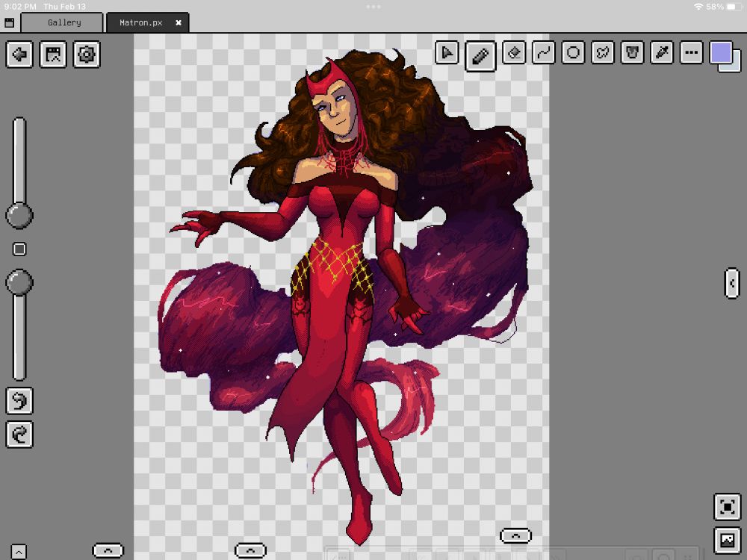Undo the last stroke
Viewport: 747px width, 560px height.
19,400
